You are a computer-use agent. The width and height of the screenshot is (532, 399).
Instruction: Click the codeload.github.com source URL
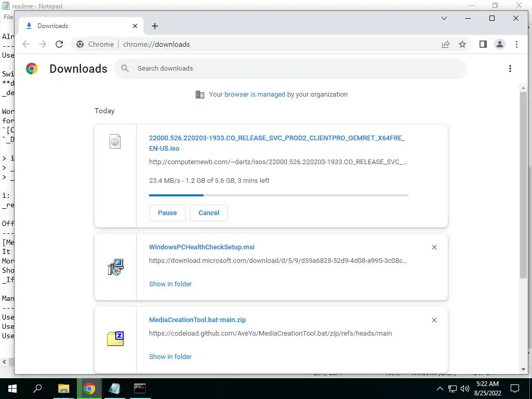270,333
